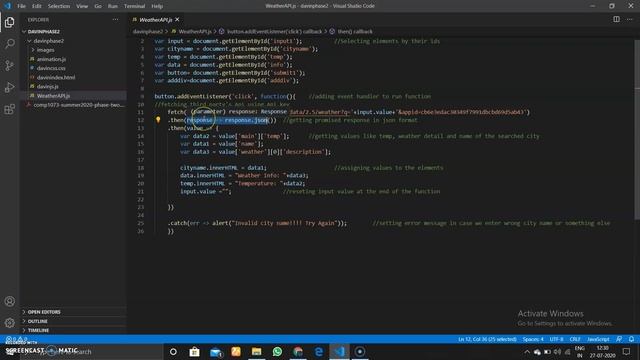The image size is (640, 360).
Task: Click the Cortana circle icon on taskbar
Action: (173, 351)
